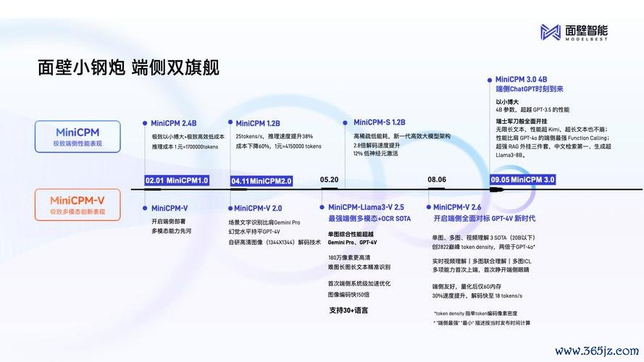The width and height of the screenshot is (644, 362).
Task: Click the bold 瑞士军刀般全面开挂 subheading
Action: coord(521,121)
